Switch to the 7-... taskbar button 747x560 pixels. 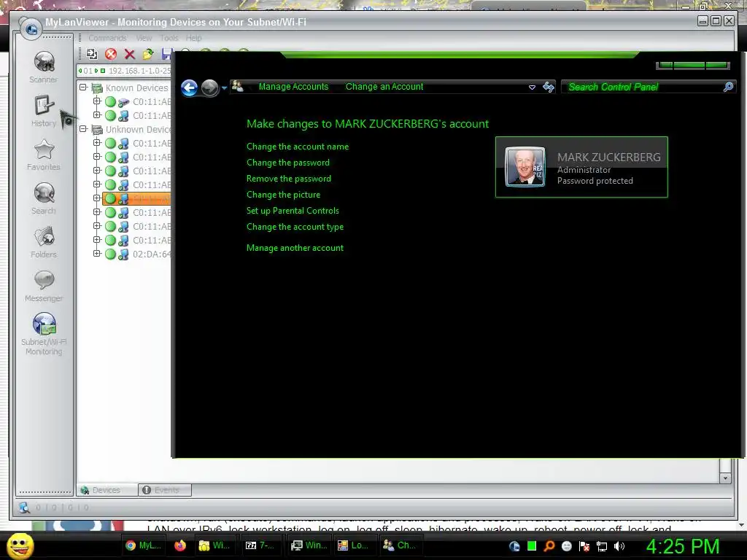click(260, 545)
